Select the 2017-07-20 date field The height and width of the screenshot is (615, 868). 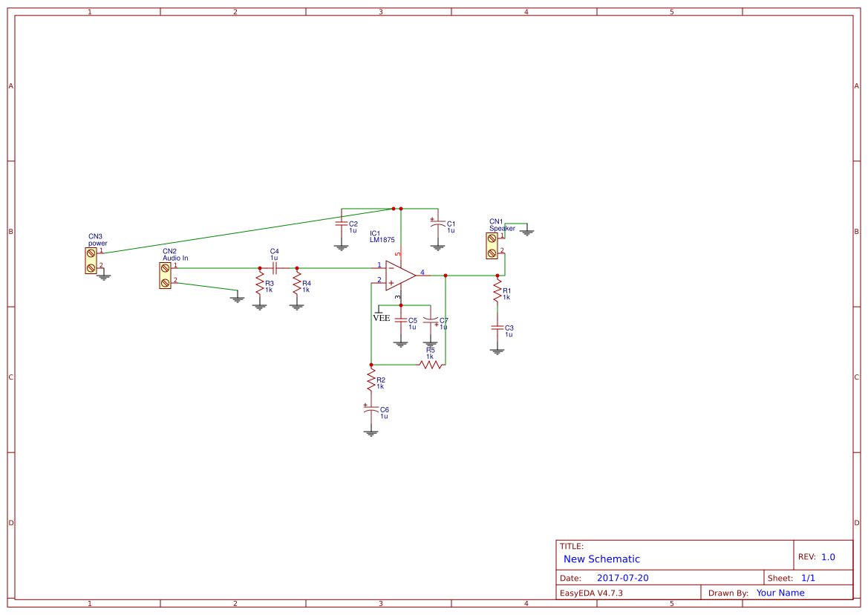pos(623,576)
